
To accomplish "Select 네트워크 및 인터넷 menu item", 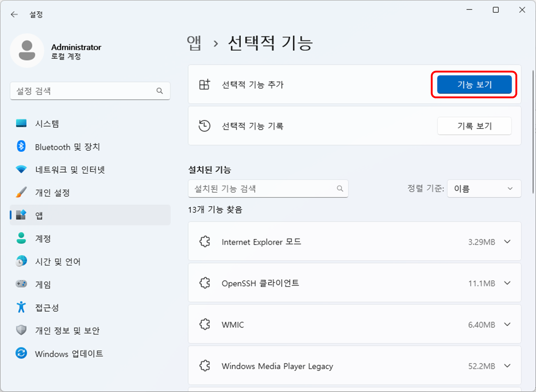I will click(x=90, y=169).
